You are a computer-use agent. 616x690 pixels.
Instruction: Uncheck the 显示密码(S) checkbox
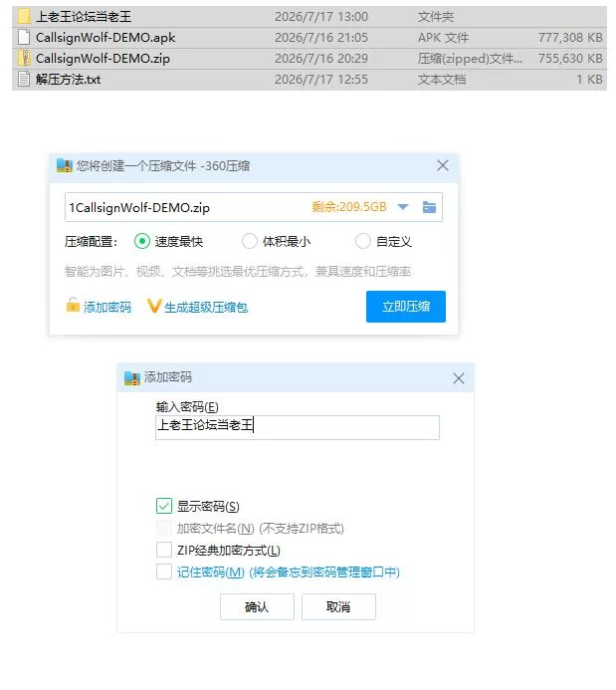coord(164,506)
